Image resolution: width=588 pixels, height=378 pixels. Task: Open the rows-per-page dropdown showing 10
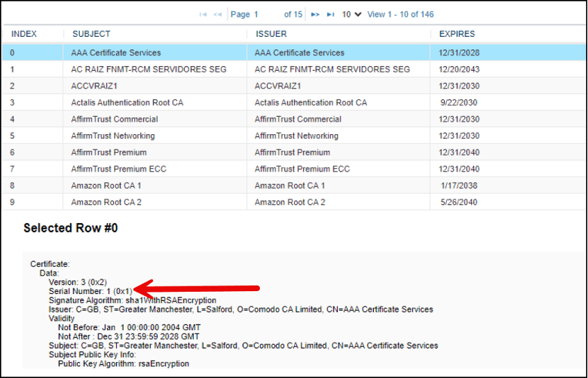[x=352, y=15]
